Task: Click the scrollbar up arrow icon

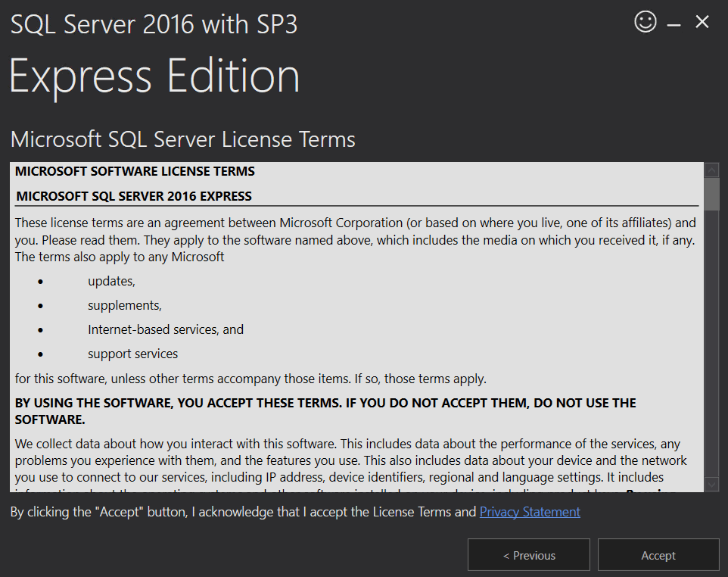Action: pos(711,170)
